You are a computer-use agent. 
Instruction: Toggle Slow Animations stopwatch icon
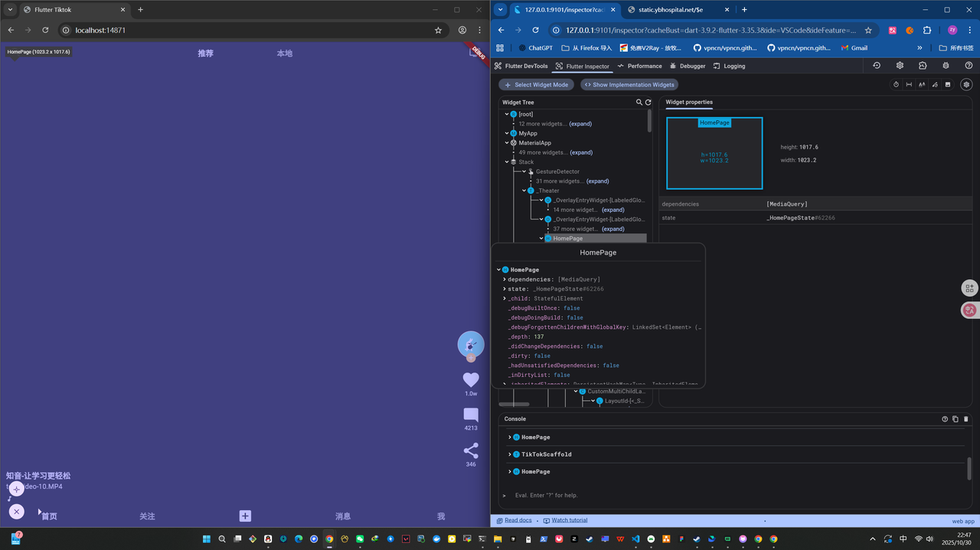(896, 85)
